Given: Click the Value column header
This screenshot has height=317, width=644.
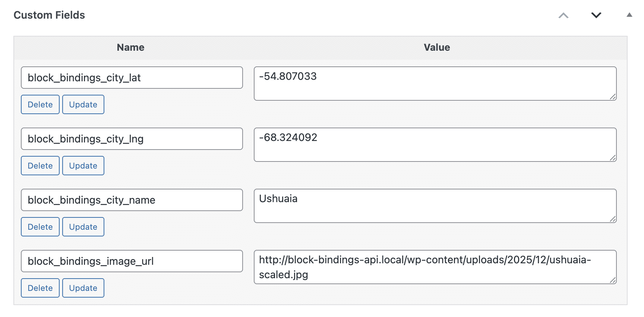Looking at the screenshot, I should (x=437, y=47).
